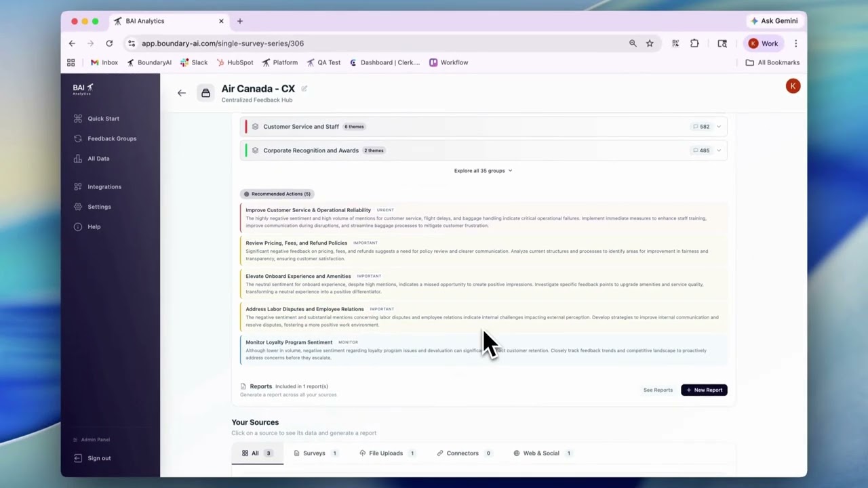
Task: Open Integrations in the sidebar
Action: [97, 186]
